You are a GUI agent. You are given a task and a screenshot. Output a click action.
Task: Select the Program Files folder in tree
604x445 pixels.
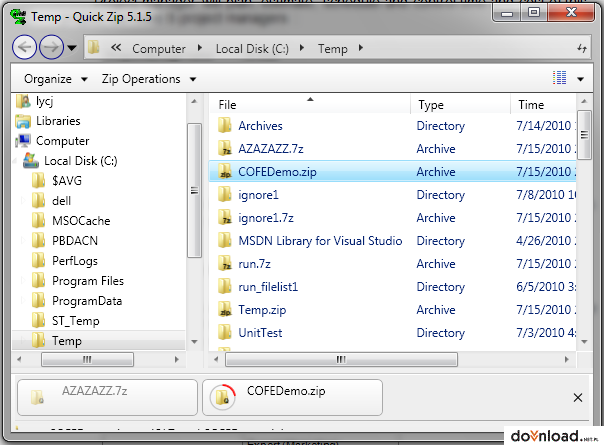[x=88, y=281]
